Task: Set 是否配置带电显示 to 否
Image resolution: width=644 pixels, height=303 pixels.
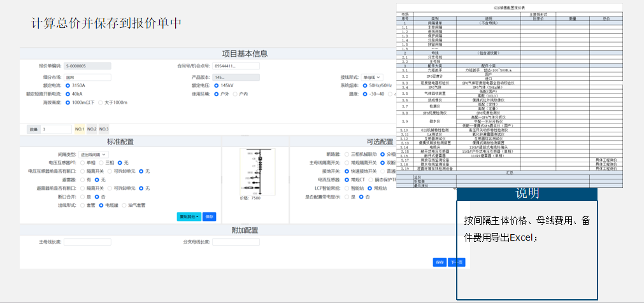Action: click(x=361, y=197)
